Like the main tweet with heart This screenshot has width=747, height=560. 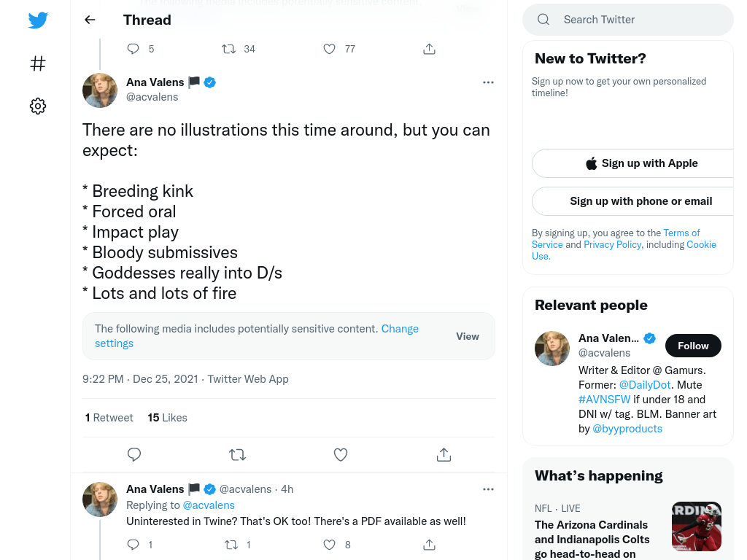click(341, 455)
